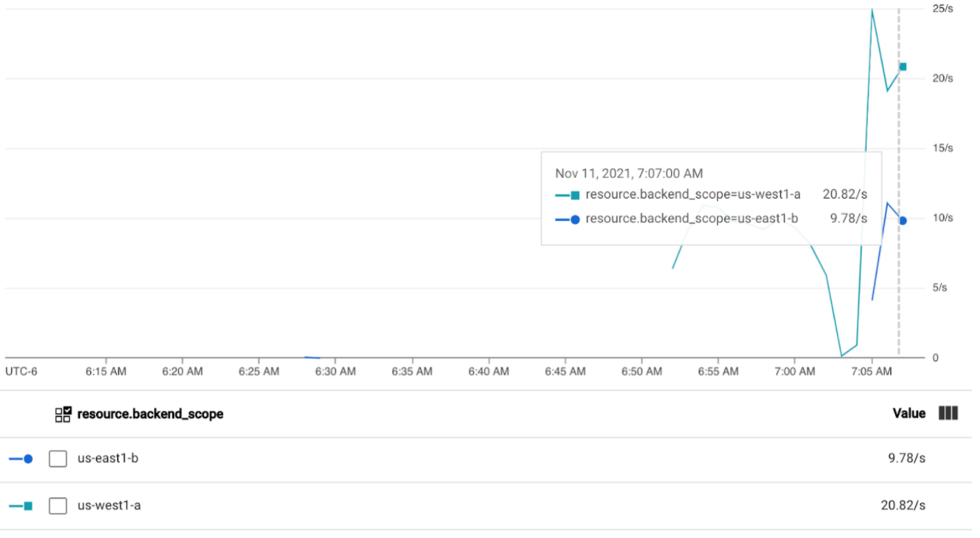
Task: Click the 20.82/s value for us-west1-a
Action: click(902, 505)
